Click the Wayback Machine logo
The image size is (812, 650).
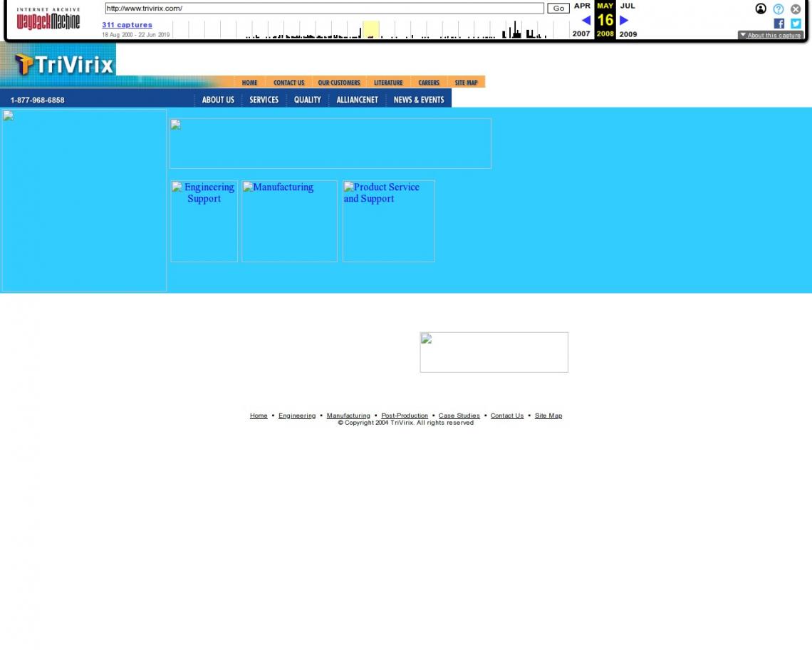48,19
